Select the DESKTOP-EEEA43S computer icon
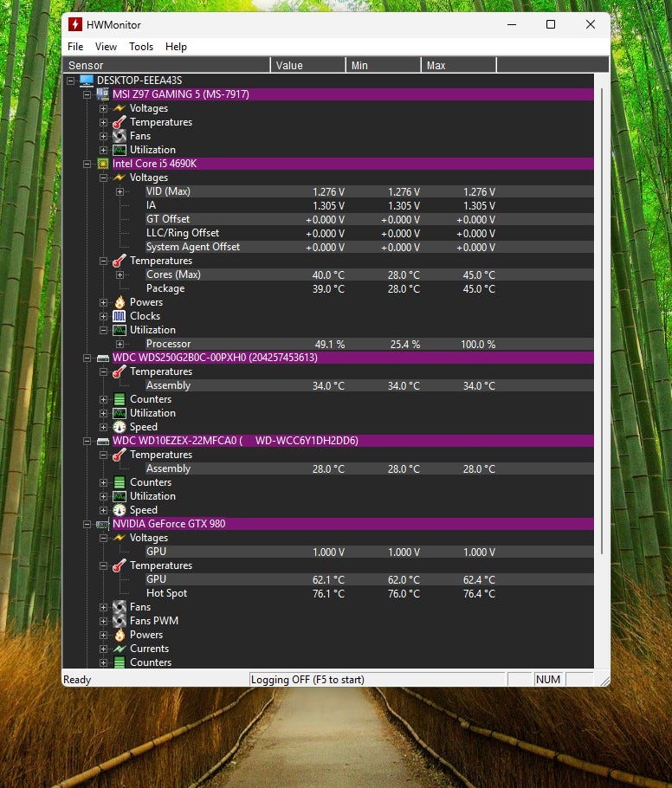 (x=87, y=81)
